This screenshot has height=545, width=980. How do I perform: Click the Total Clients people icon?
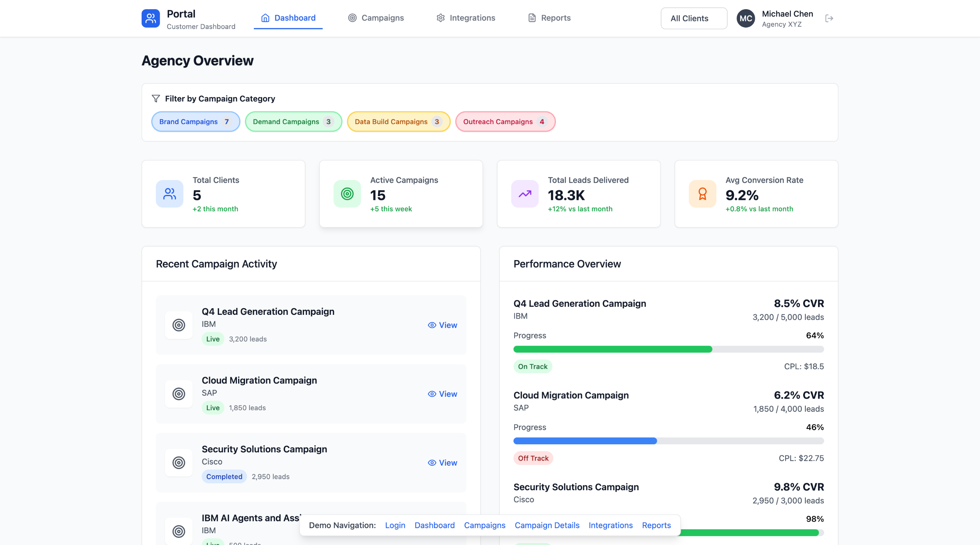coord(170,194)
